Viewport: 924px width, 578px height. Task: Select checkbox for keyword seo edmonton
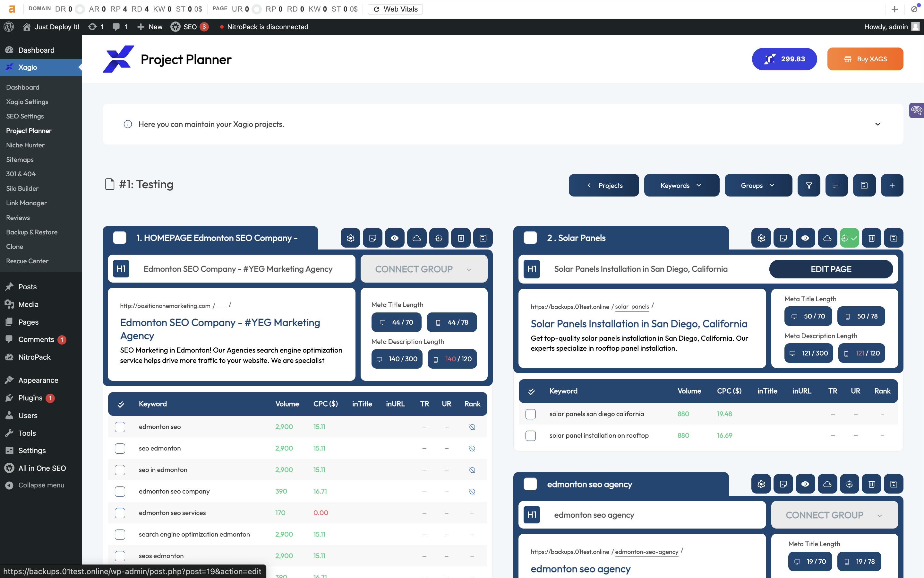[x=120, y=448]
